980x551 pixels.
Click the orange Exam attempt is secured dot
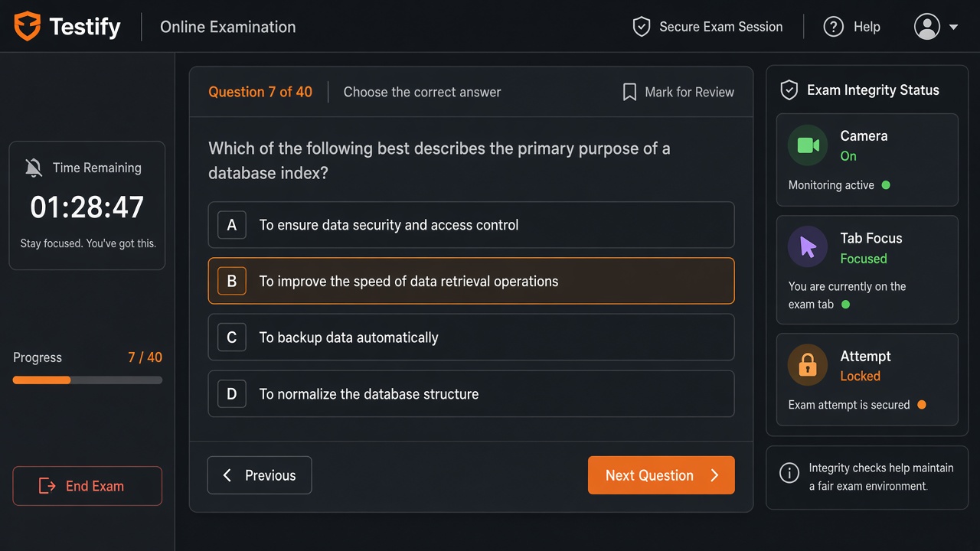(x=922, y=405)
